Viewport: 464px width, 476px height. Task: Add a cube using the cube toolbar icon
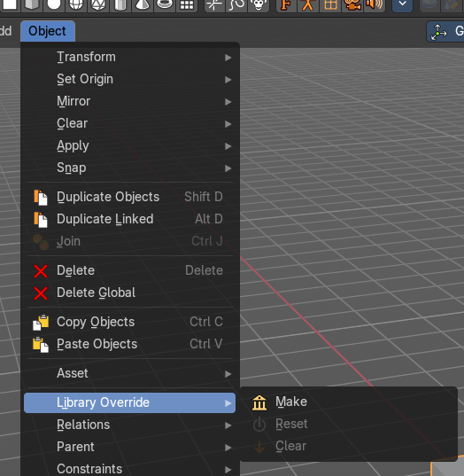pos(32,4)
